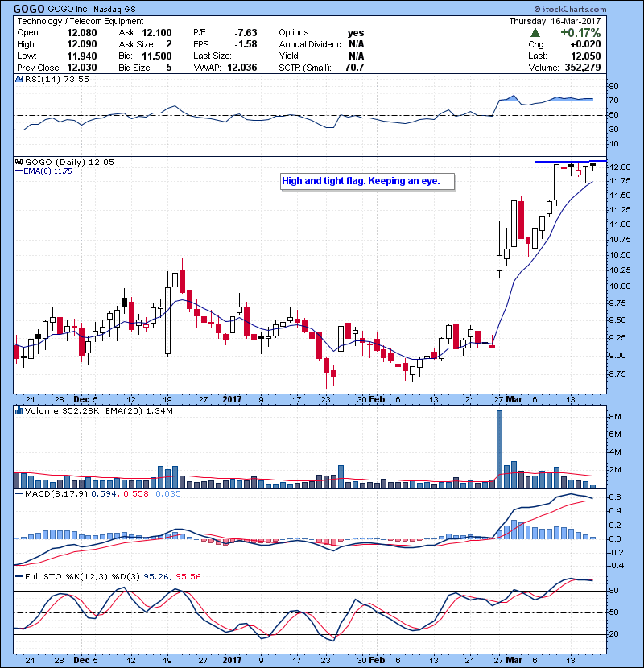Click the MACD value 0.594

pos(104,494)
